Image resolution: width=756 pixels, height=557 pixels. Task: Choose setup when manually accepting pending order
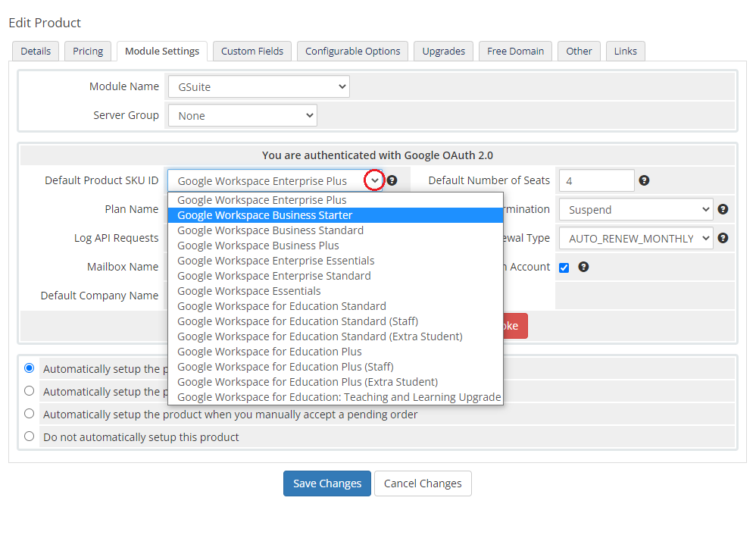pyautogui.click(x=30, y=414)
